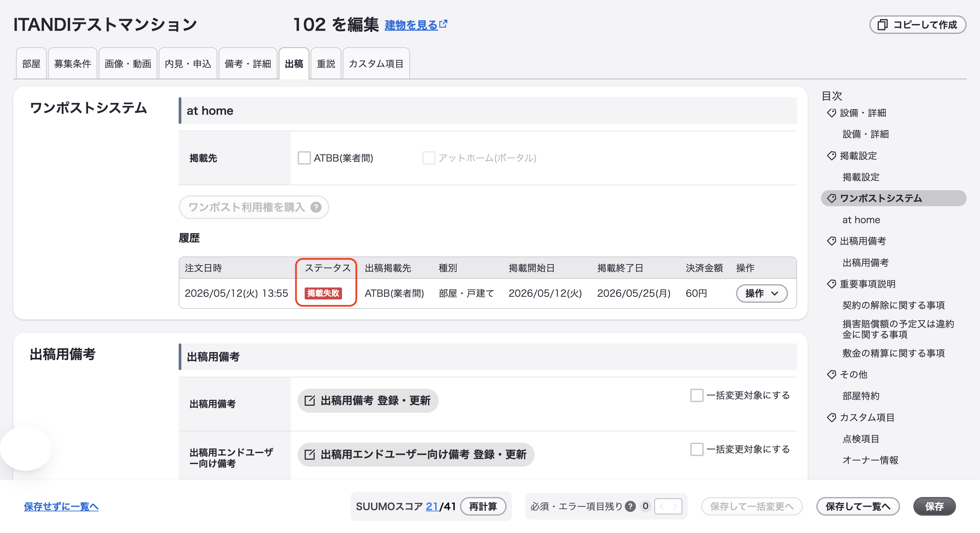The image size is (980, 533).
Task: Click the 60円 amount cell
Action: 696,293
